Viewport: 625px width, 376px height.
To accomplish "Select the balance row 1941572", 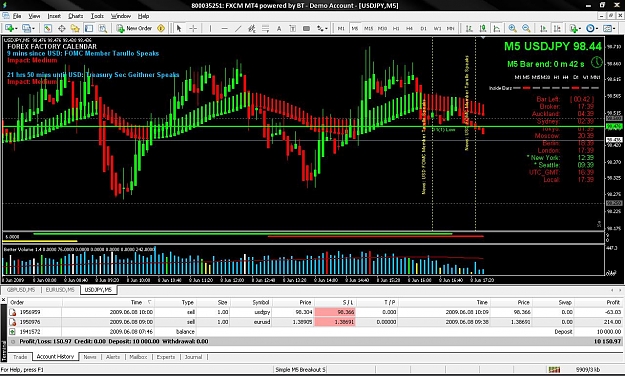I will tap(315, 332).
